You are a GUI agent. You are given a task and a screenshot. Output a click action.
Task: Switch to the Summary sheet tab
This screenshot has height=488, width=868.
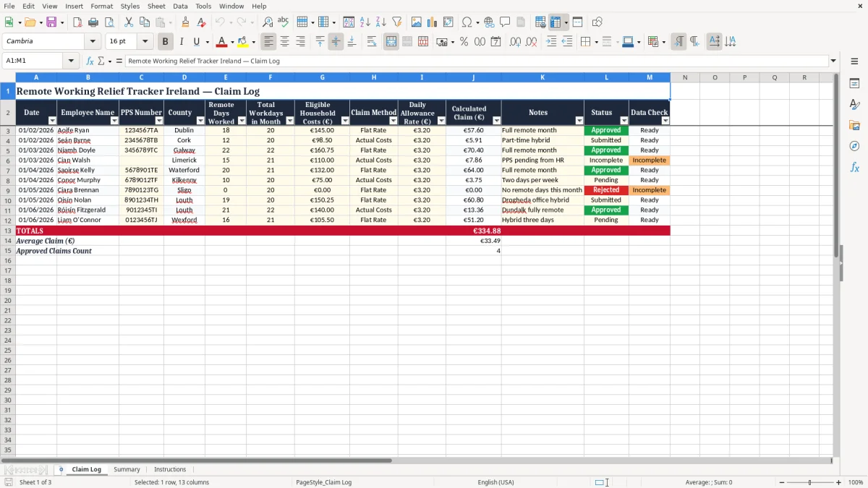127,469
